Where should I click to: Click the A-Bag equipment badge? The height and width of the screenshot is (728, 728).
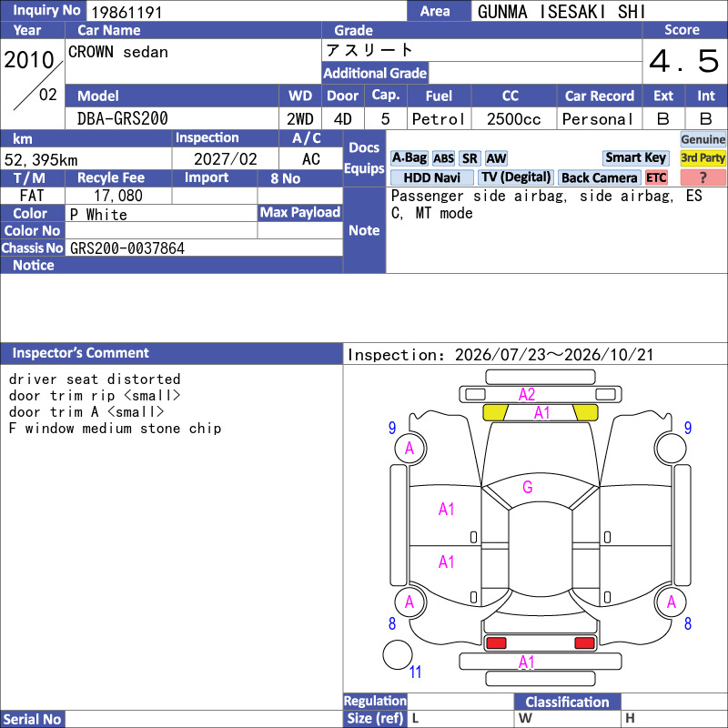(409, 158)
